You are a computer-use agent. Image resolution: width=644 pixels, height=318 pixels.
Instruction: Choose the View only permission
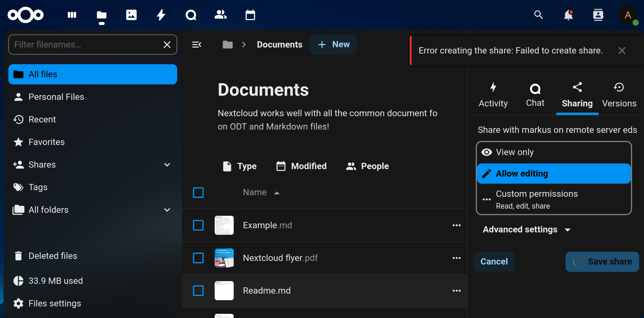(x=554, y=152)
